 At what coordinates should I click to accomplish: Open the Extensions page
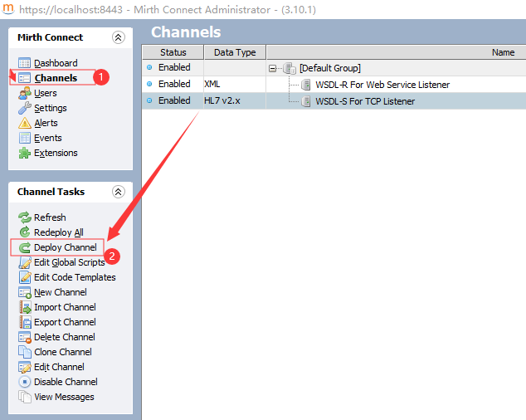(x=56, y=153)
